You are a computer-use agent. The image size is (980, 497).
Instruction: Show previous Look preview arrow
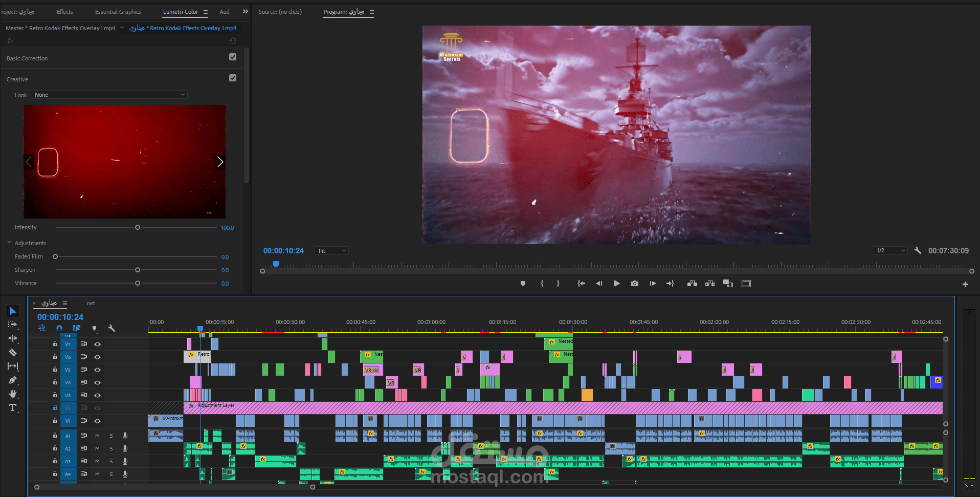tap(29, 162)
